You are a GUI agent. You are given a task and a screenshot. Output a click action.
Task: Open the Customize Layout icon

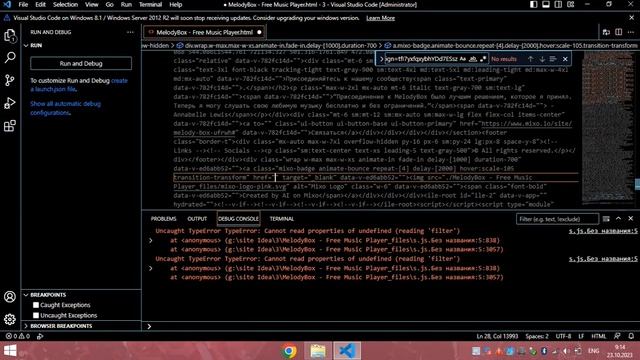[x=571, y=4]
